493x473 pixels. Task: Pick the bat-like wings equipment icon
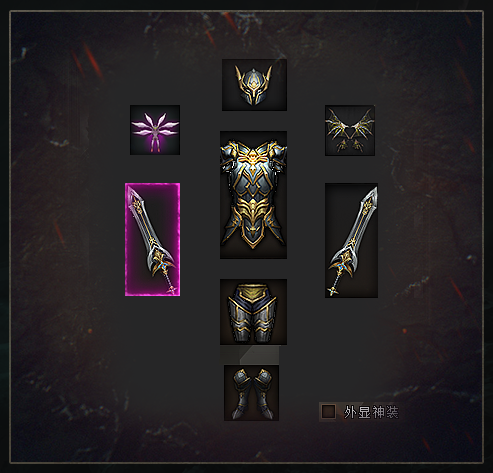point(350,130)
